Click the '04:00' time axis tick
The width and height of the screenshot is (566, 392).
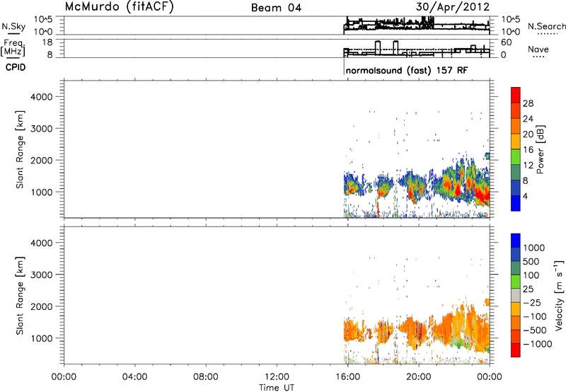[135, 377]
